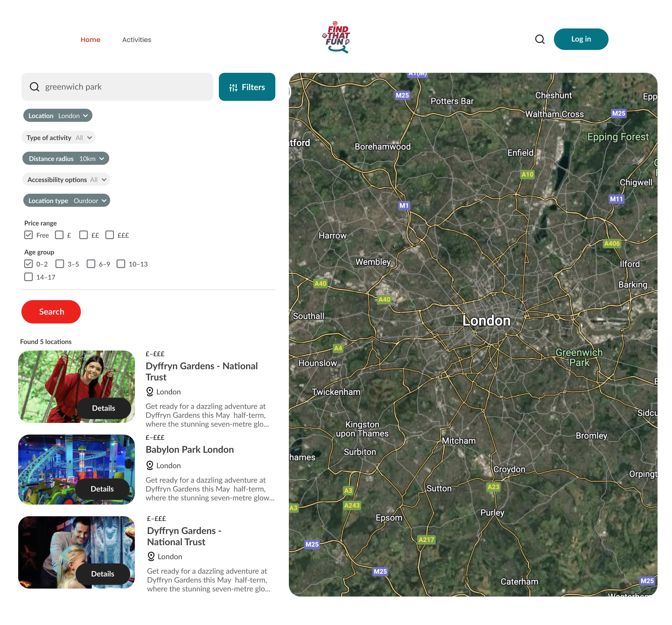Click the Find That Fun logo

tap(336, 37)
